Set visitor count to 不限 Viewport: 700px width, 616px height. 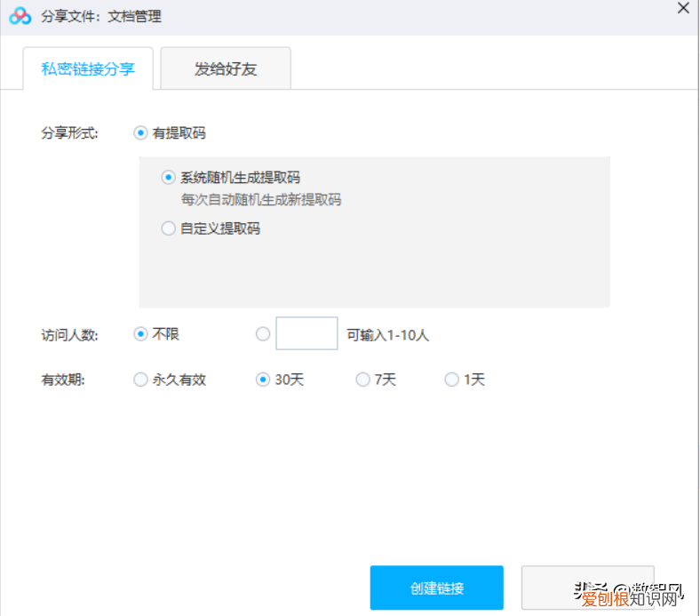click(x=140, y=334)
